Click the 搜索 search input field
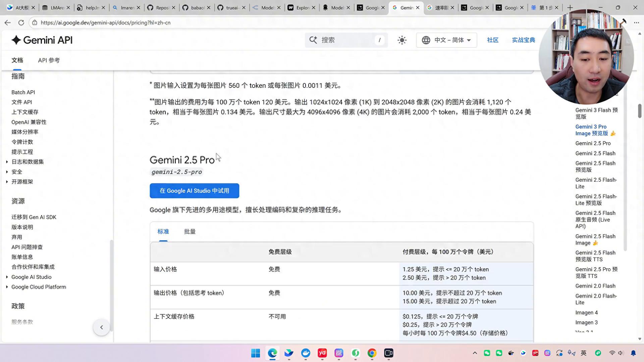The image size is (644, 362). [345, 40]
